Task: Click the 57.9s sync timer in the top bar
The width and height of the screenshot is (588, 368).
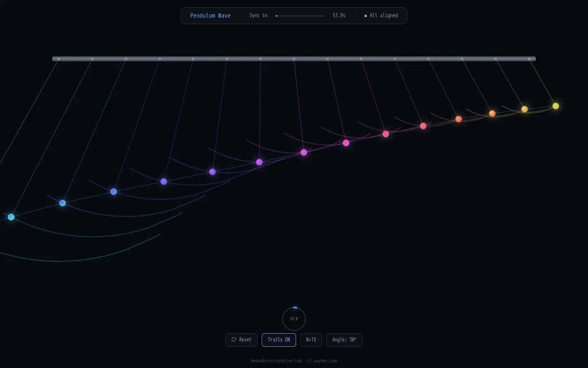Action: tap(339, 16)
